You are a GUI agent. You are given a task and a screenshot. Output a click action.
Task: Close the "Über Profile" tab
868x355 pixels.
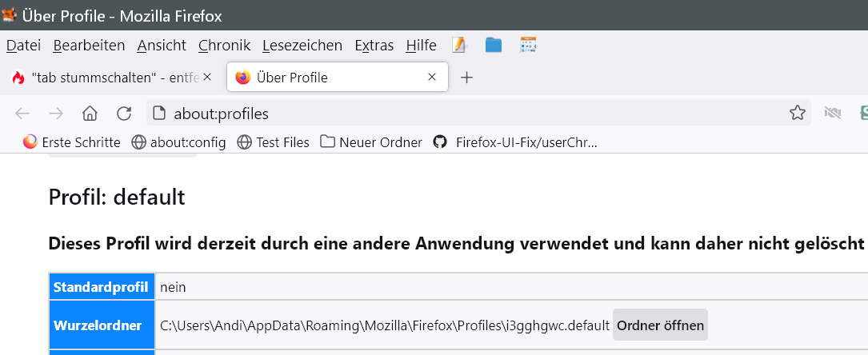(x=432, y=78)
